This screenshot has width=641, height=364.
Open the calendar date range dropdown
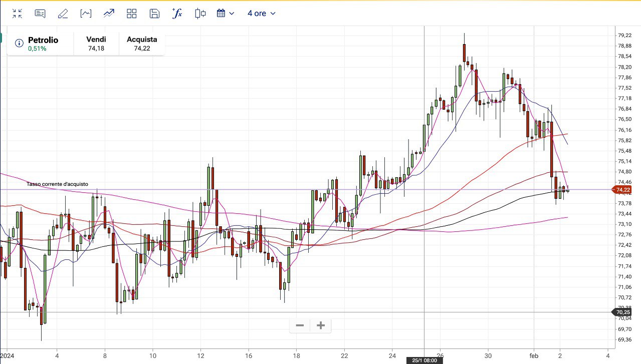pos(226,14)
